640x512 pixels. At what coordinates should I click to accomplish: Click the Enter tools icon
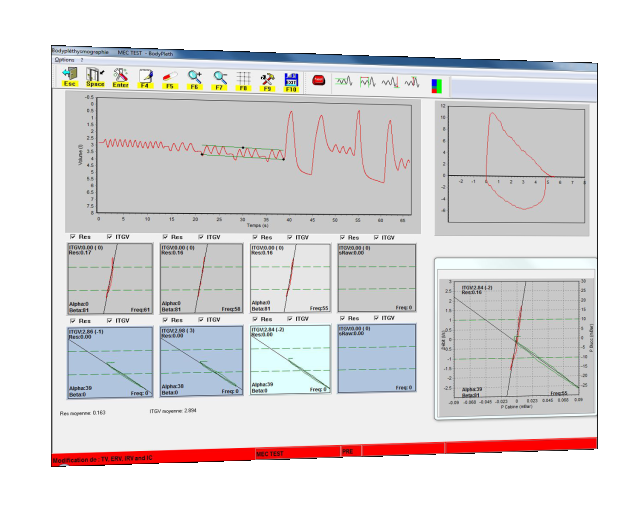[120, 78]
